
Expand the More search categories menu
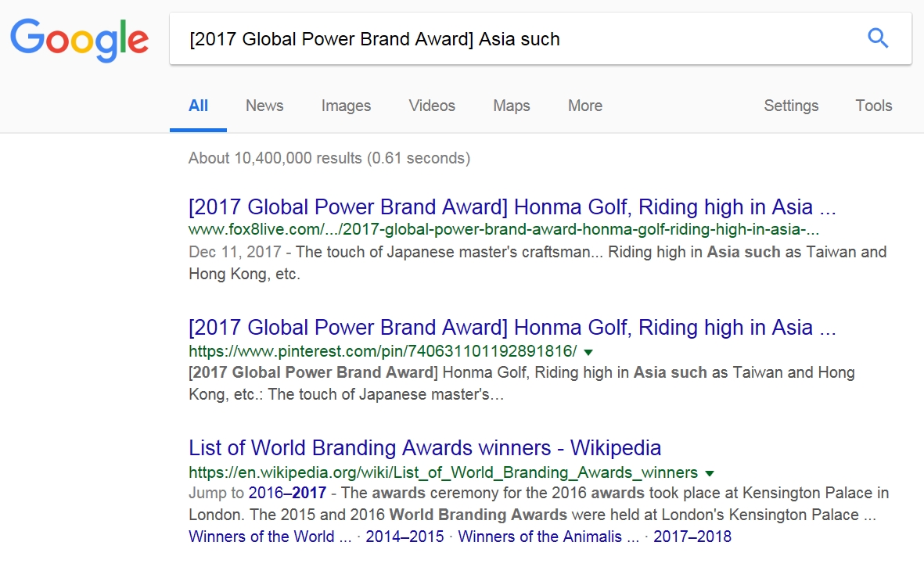[585, 106]
